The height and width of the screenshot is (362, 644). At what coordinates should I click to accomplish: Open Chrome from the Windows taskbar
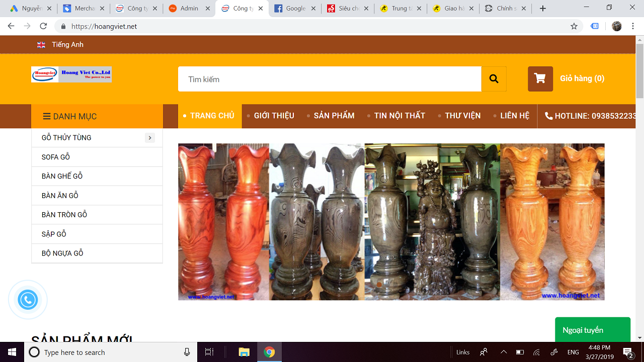(269, 352)
